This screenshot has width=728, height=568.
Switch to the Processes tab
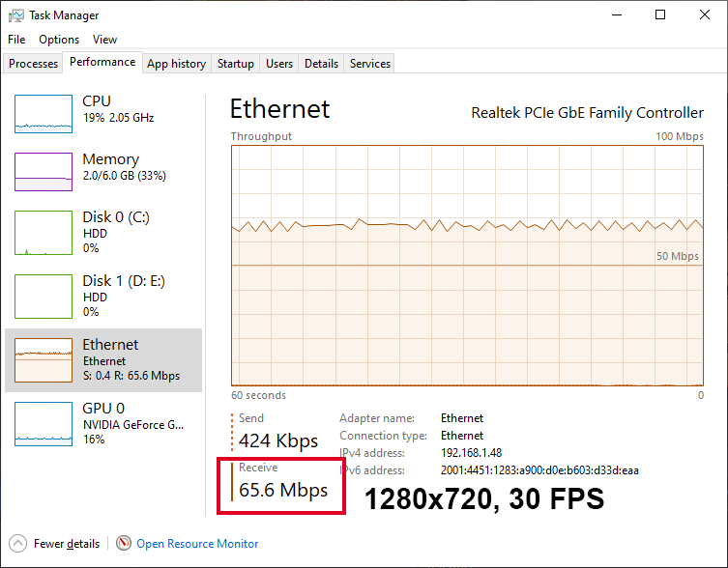click(34, 64)
